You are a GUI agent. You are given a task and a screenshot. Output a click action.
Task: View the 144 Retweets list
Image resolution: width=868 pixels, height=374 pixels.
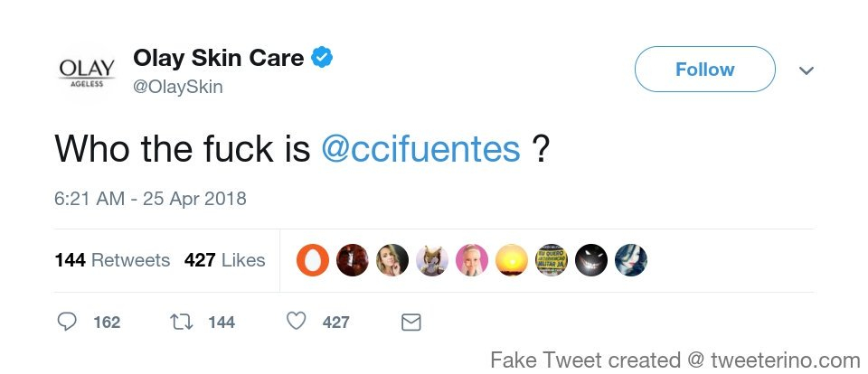click(x=112, y=260)
